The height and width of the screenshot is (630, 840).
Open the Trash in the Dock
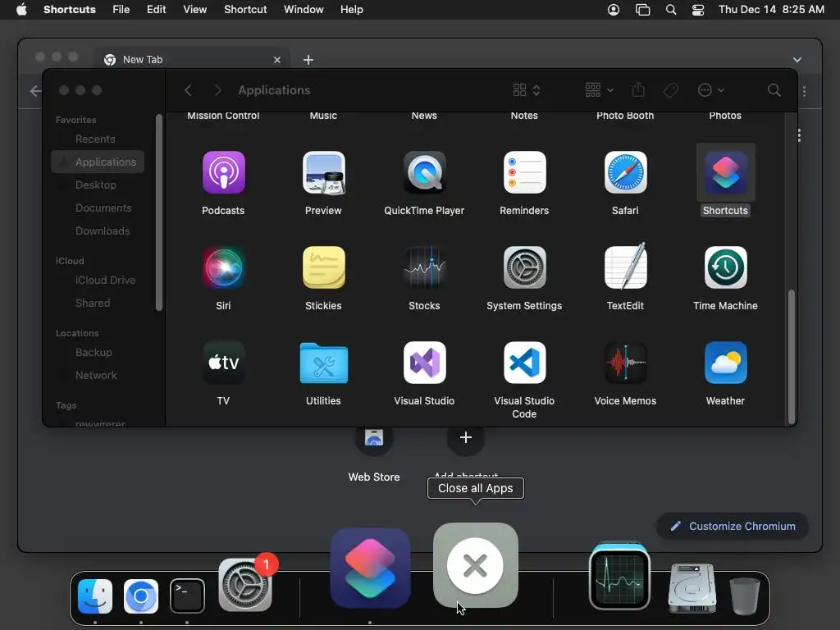pyautogui.click(x=745, y=596)
